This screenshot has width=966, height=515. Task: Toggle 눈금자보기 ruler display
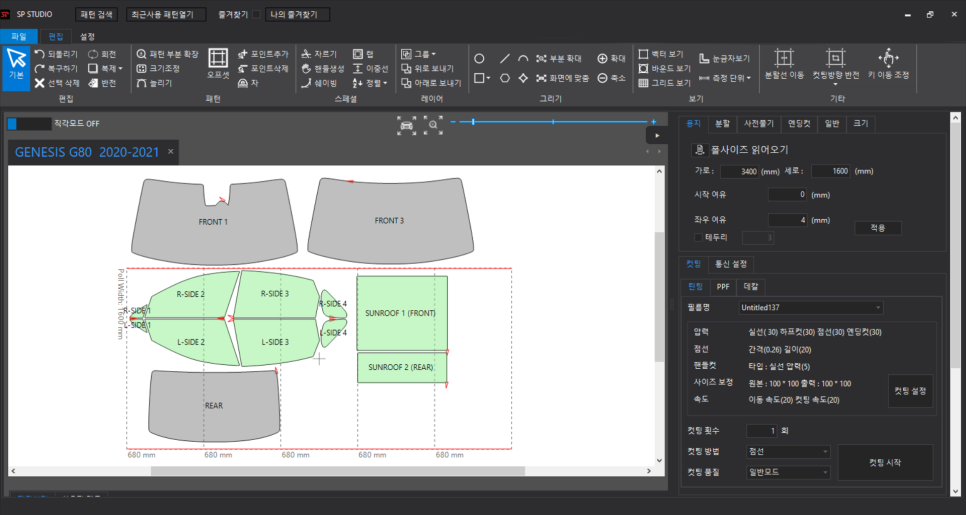[x=724, y=59]
